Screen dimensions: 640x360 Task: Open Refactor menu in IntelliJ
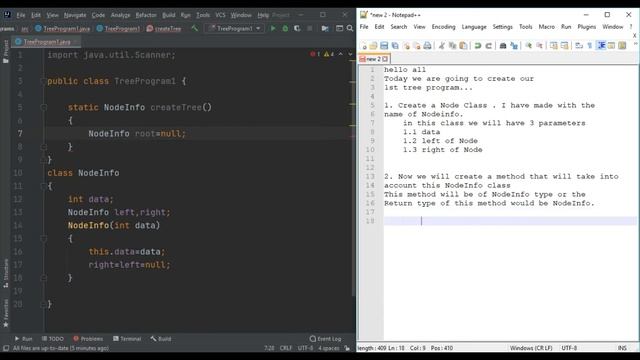(x=146, y=15)
